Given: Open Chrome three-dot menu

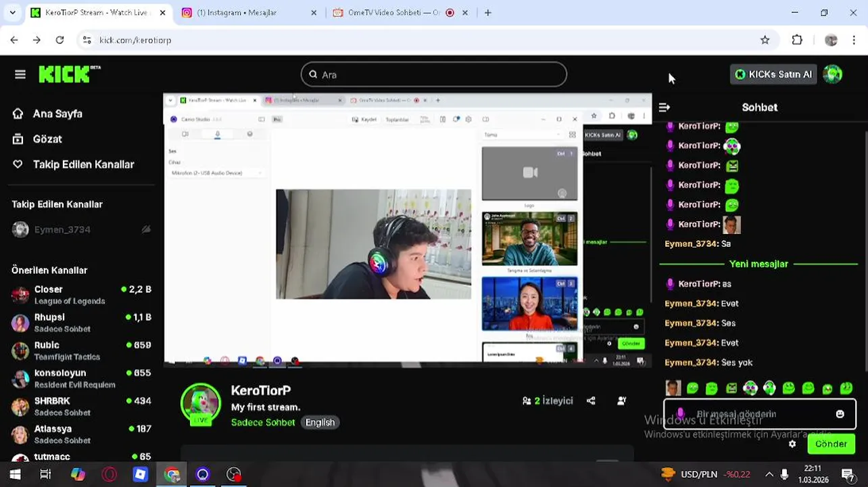Looking at the screenshot, I should (854, 40).
